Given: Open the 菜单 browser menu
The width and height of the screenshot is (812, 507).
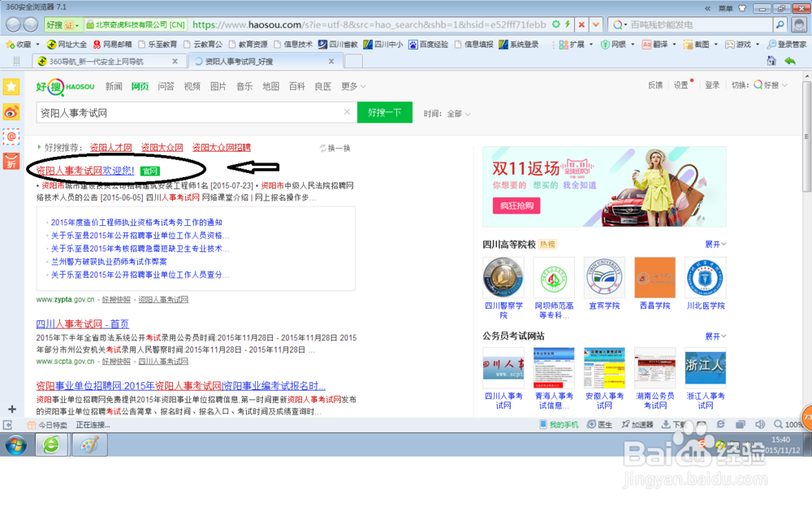Looking at the screenshot, I should click(725, 8).
